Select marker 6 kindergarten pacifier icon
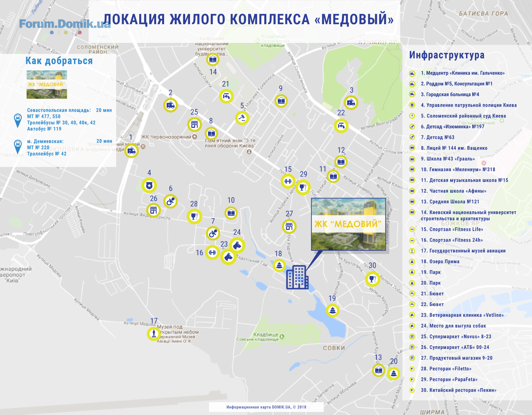Screen dimensions: 532x415 pyautogui.click(x=170, y=201)
